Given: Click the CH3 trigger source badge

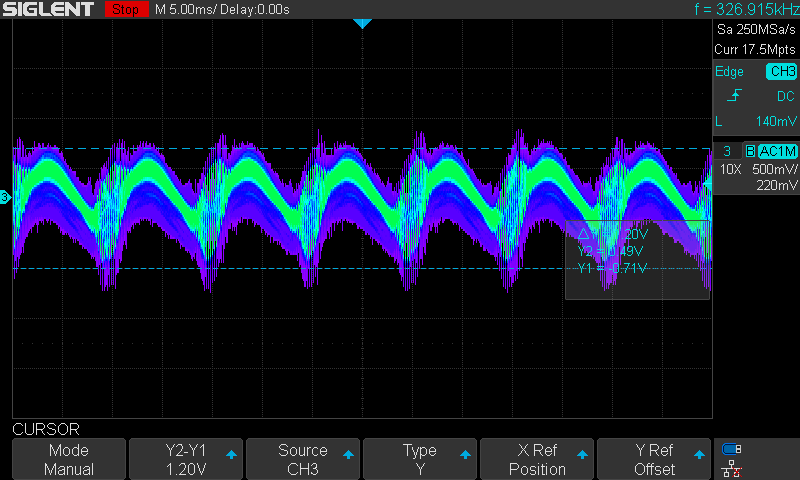Looking at the screenshot, I should pyautogui.click(x=782, y=71).
